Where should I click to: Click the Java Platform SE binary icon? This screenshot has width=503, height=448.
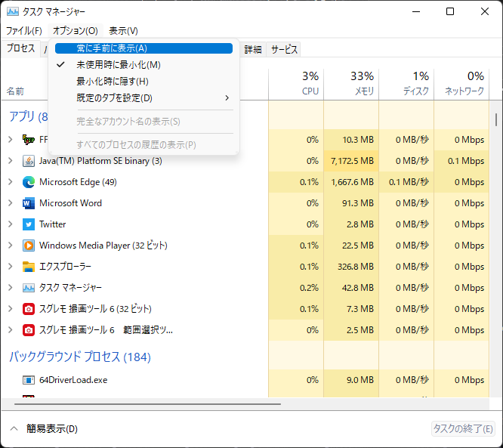pyautogui.click(x=29, y=161)
